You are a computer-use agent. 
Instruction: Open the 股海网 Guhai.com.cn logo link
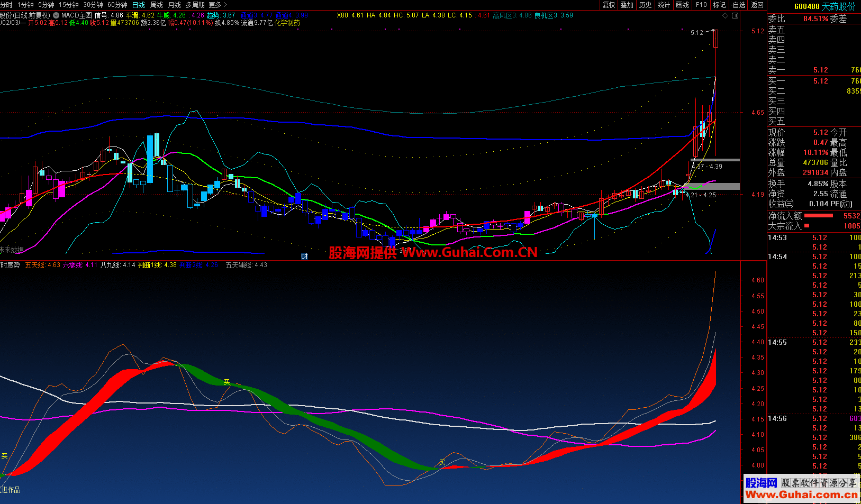coord(801,488)
